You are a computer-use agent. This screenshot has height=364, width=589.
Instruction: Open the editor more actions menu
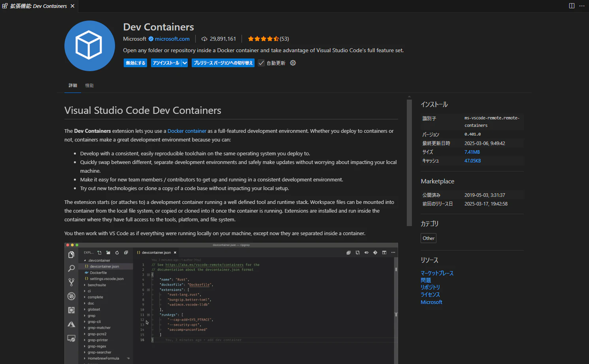click(582, 6)
